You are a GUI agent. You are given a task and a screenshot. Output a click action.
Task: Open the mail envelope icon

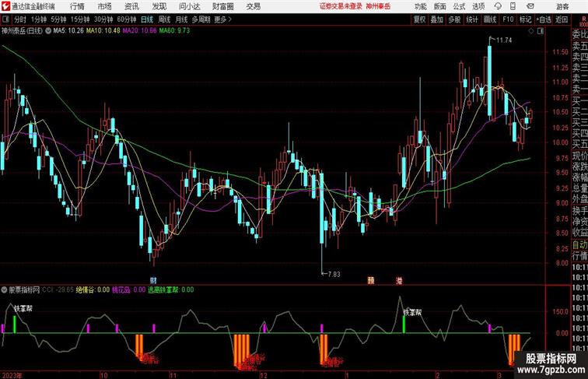(x=530, y=6)
